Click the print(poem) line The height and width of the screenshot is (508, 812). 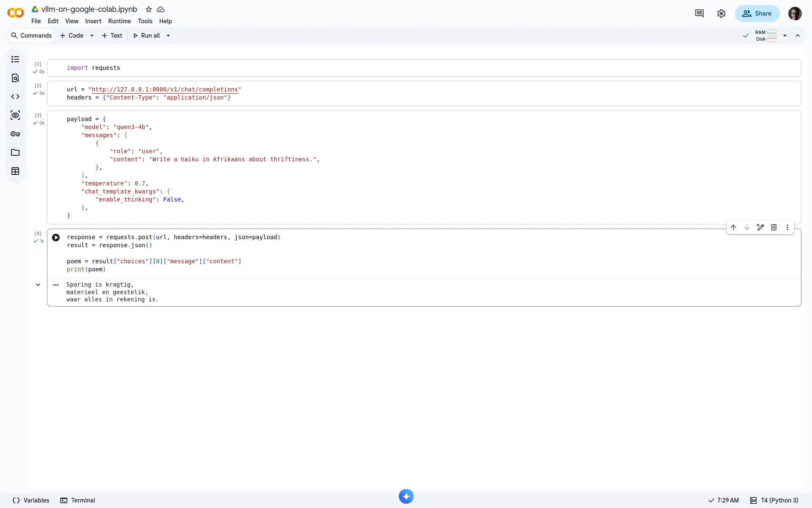[x=86, y=269]
